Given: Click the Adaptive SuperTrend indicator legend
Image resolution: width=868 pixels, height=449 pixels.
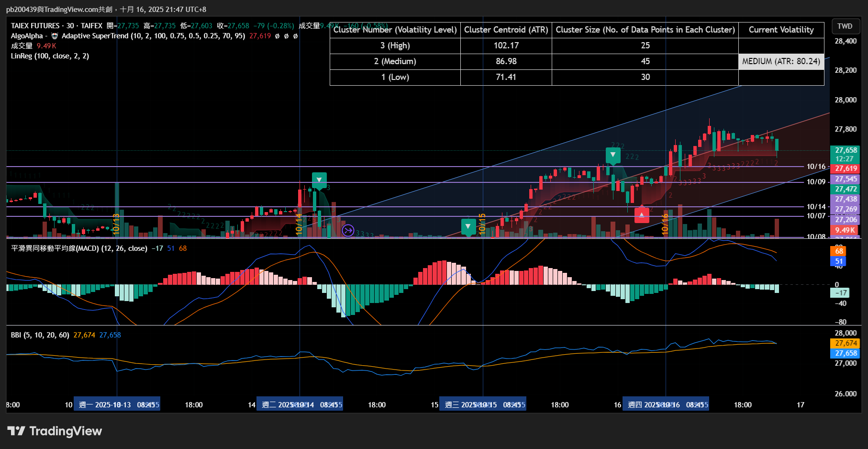Looking at the screenshot, I should (153, 36).
